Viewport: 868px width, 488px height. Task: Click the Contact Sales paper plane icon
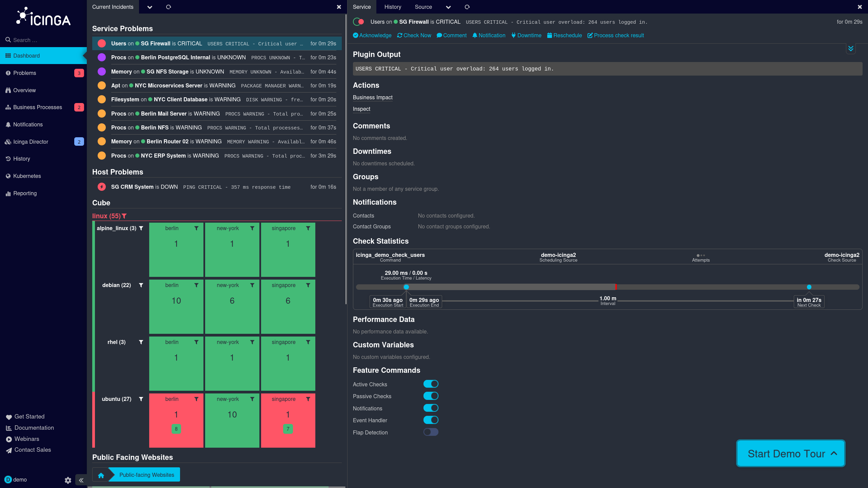click(9, 450)
